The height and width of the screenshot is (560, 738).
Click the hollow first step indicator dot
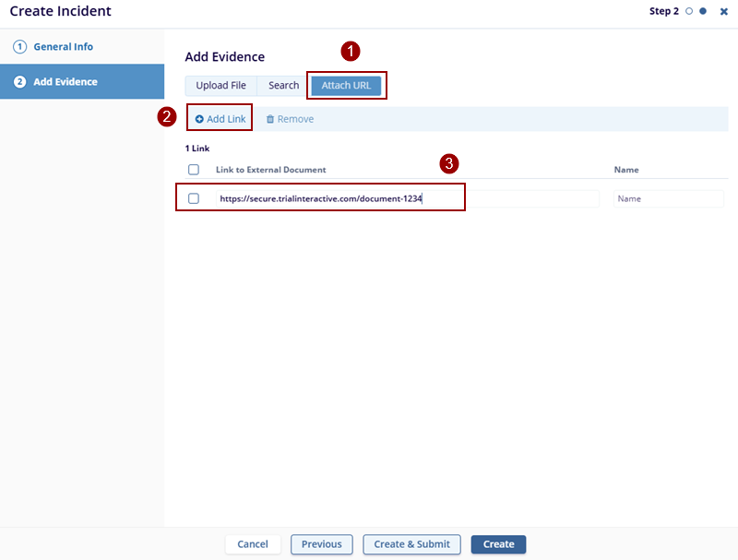[x=688, y=12]
